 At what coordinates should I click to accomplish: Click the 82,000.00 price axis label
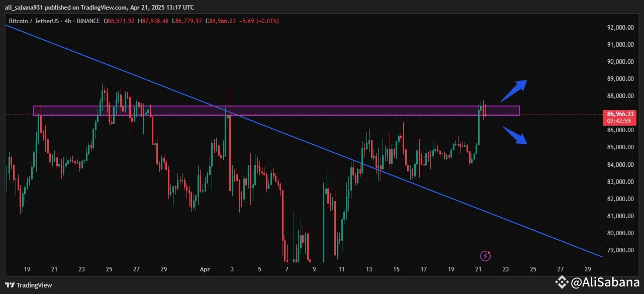pos(620,199)
